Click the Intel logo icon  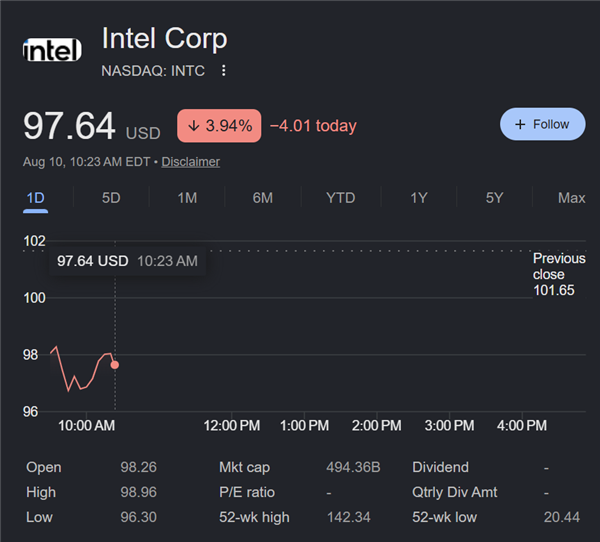tap(52, 50)
